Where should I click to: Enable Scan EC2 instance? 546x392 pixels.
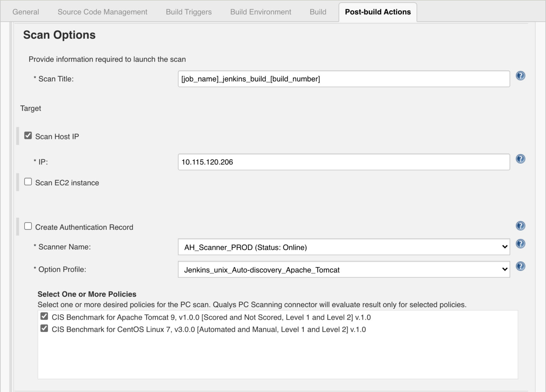[x=28, y=181]
